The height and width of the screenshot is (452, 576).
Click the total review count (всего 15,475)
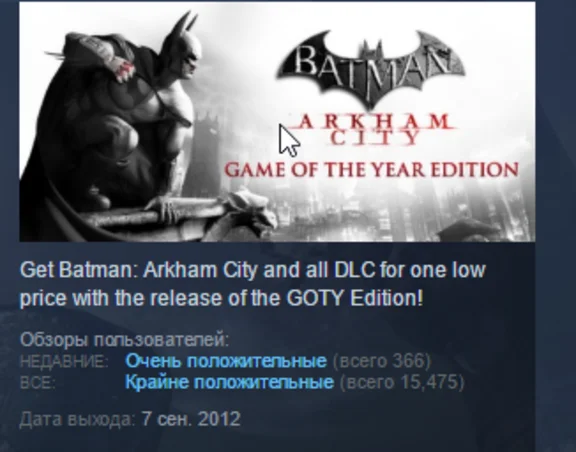pos(402,382)
